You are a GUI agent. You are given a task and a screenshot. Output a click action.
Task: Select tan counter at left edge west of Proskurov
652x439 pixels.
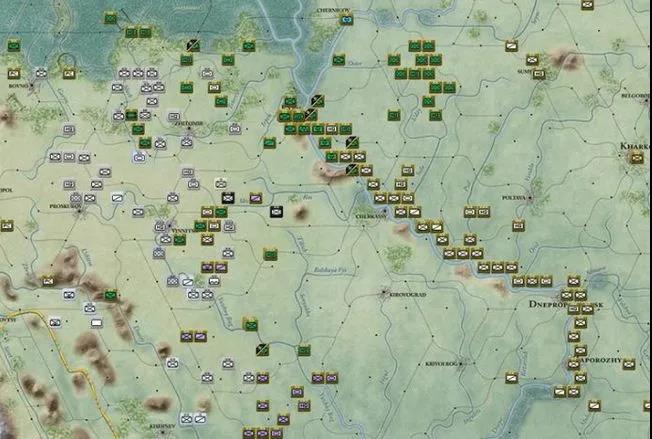[x=7, y=226]
